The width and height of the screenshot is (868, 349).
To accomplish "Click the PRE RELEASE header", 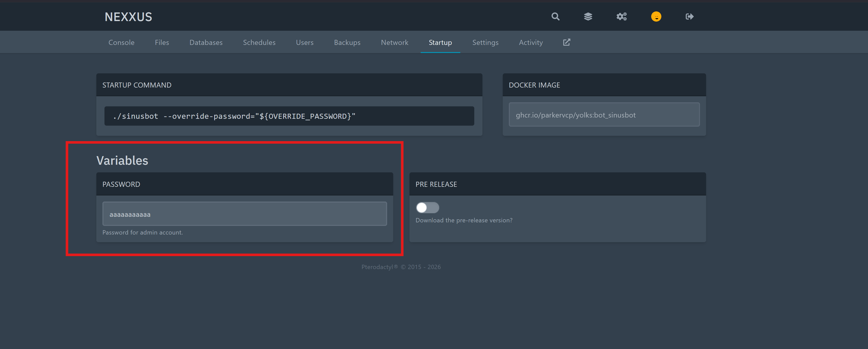I will (436, 185).
